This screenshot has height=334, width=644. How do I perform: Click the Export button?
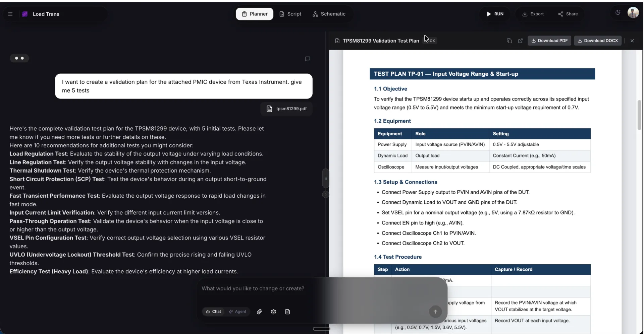click(533, 14)
